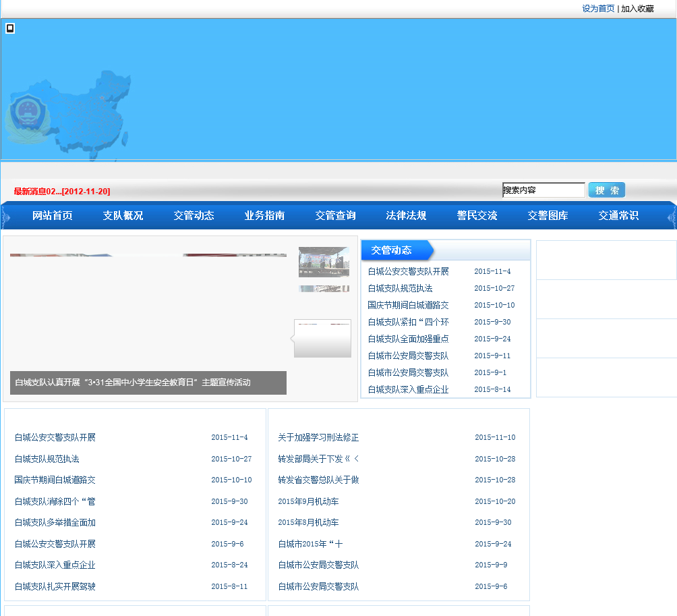The width and height of the screenshot is (677, 616).
Task: Open the 交管动态 navigation menu item
Action: (x=194, y=215)
